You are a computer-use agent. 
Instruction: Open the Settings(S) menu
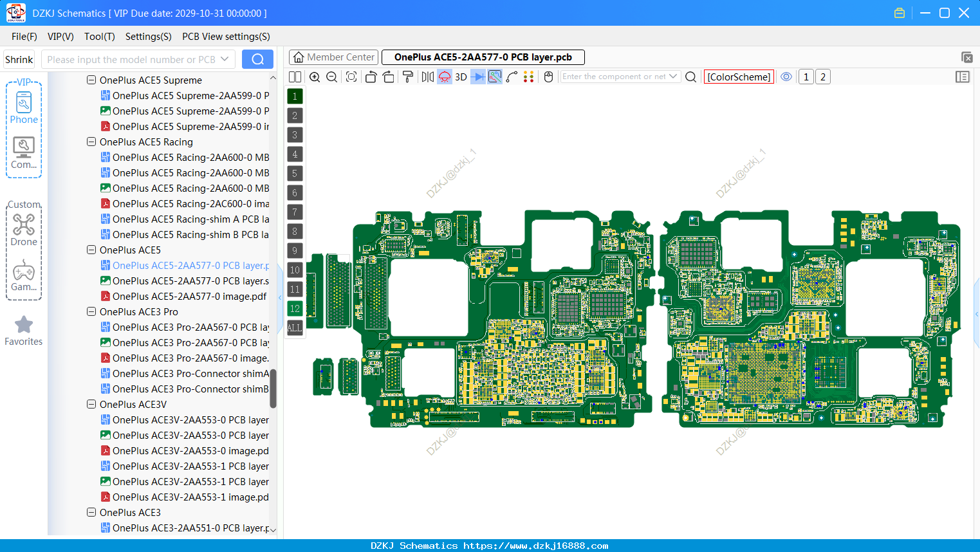click(x=149, y=37)
